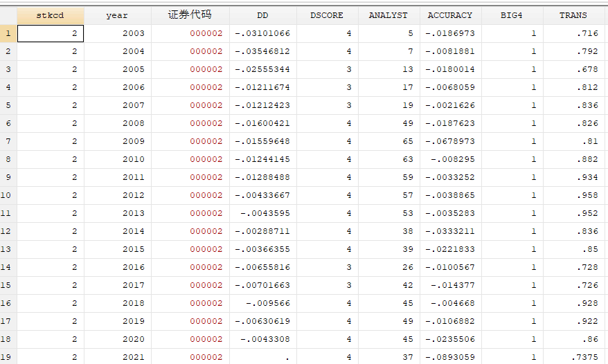Select row number 19 header
This screenshot has height=364, width=608.
[8, 357]
